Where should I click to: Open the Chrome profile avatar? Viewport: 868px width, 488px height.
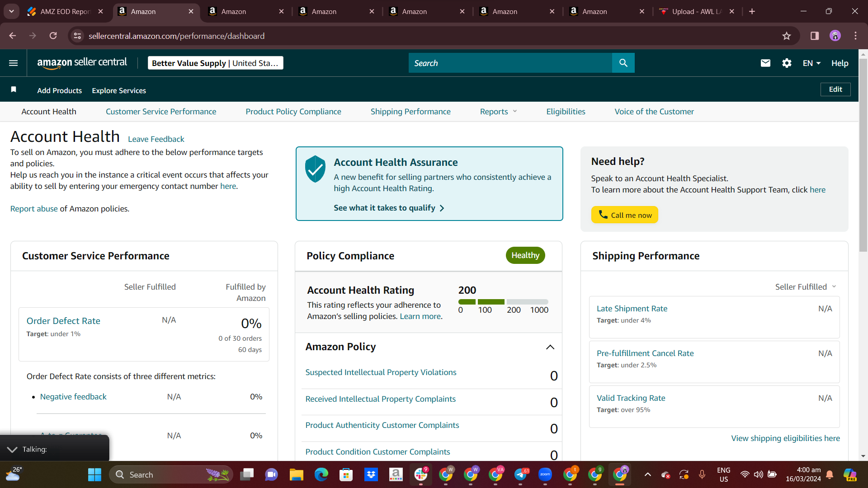tap(835, 36)
